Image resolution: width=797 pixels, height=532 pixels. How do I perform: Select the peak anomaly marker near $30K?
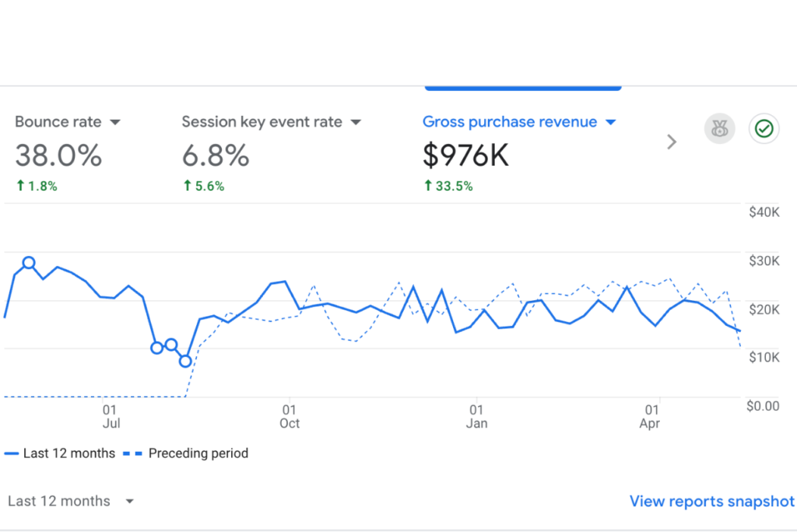[29, 262]
